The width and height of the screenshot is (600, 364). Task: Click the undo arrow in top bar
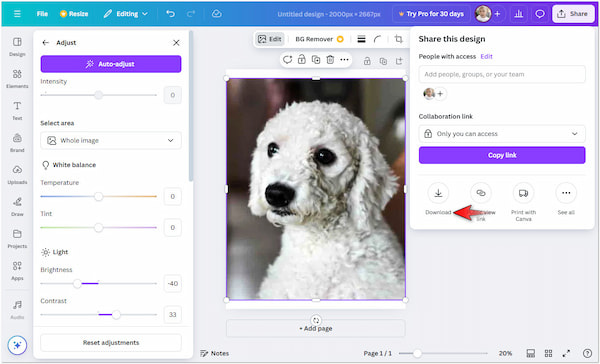coord(170,14)
